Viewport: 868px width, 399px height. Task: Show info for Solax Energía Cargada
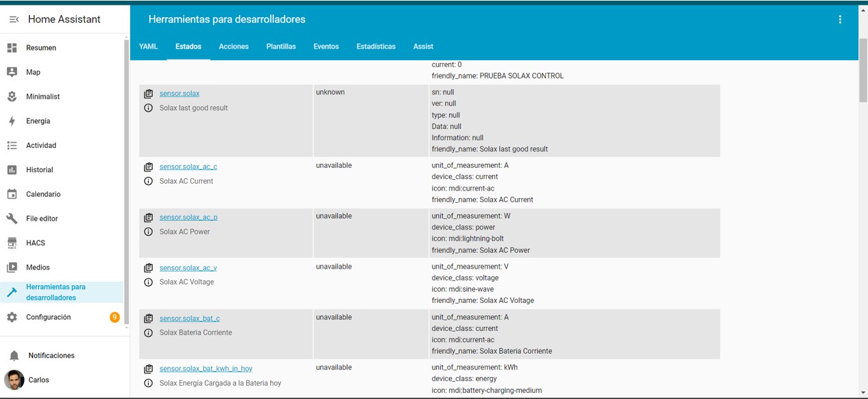[148, 383]
